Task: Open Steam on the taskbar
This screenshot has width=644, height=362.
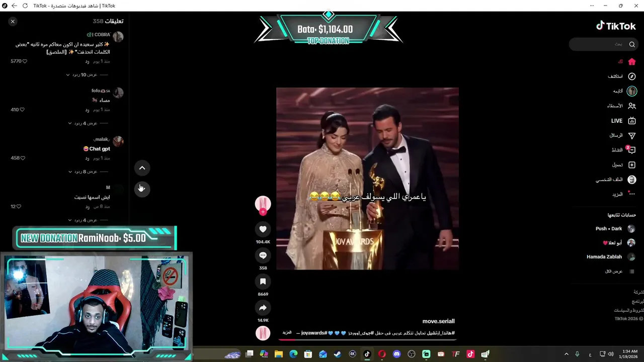Action: click(x=338, y=354)
